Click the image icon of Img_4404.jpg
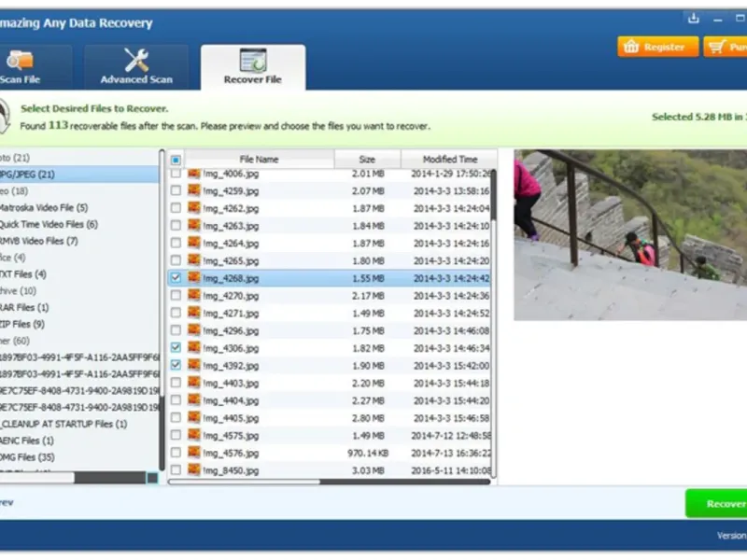The image size is (747, 560). click(194, 399)
